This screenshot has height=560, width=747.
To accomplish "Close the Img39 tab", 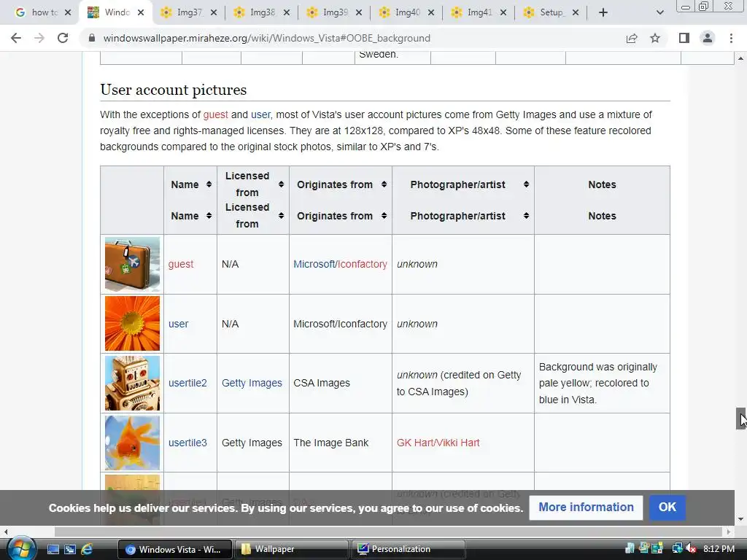I will (x=359, y=13).
